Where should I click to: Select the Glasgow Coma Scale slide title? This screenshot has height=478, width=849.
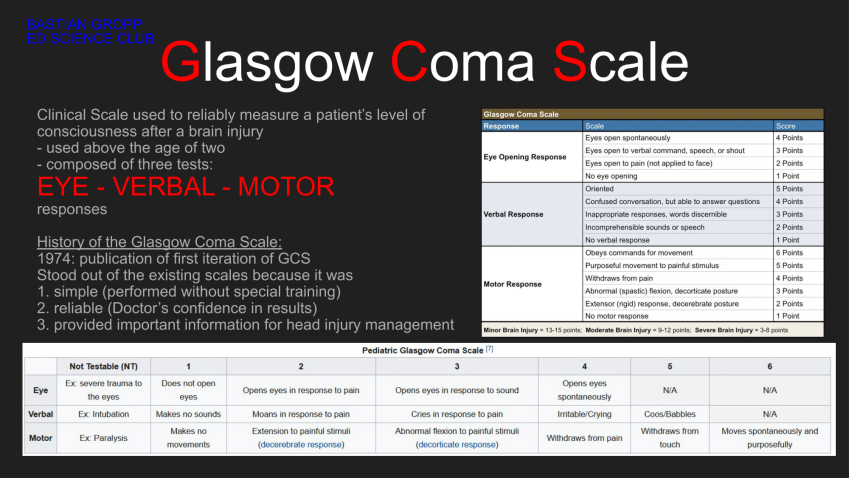click(411, 62)
